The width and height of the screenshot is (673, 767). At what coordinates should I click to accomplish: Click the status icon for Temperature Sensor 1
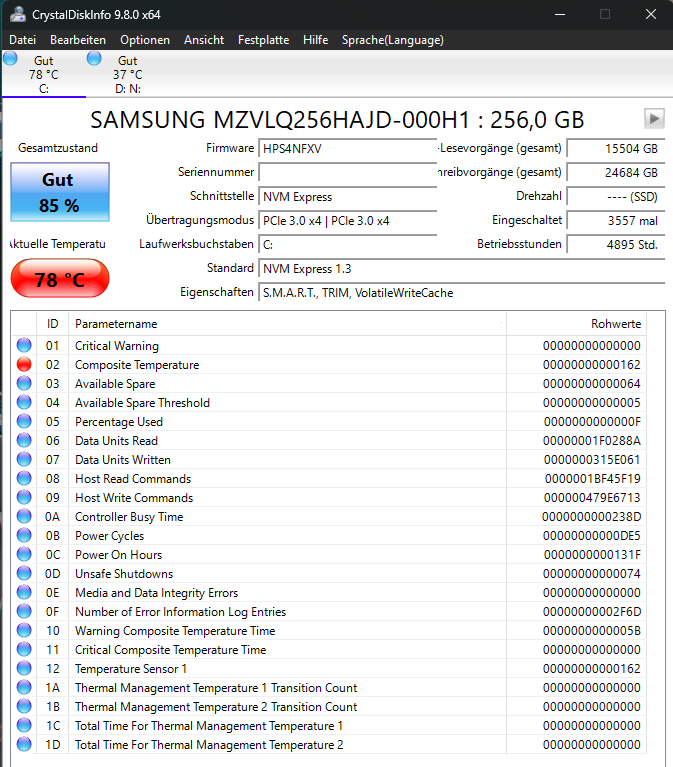[x=24, y=669]
